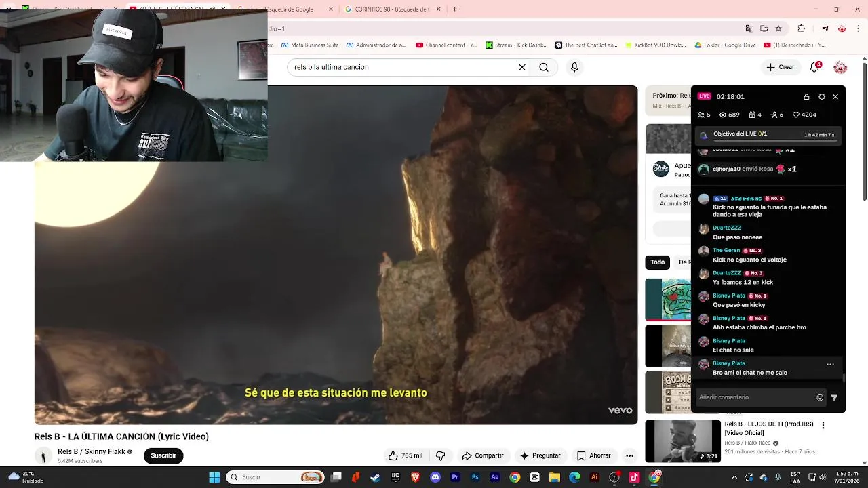This screenshot has width=868, height=488.
Task: Subscribe via Suscribir button
Action: [163, 455]
